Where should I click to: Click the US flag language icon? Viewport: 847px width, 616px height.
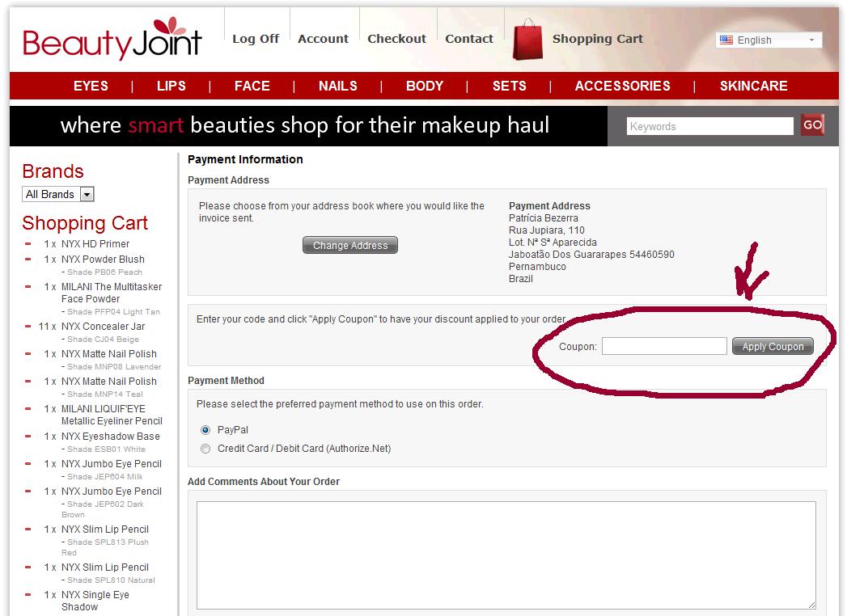[726, 40]
